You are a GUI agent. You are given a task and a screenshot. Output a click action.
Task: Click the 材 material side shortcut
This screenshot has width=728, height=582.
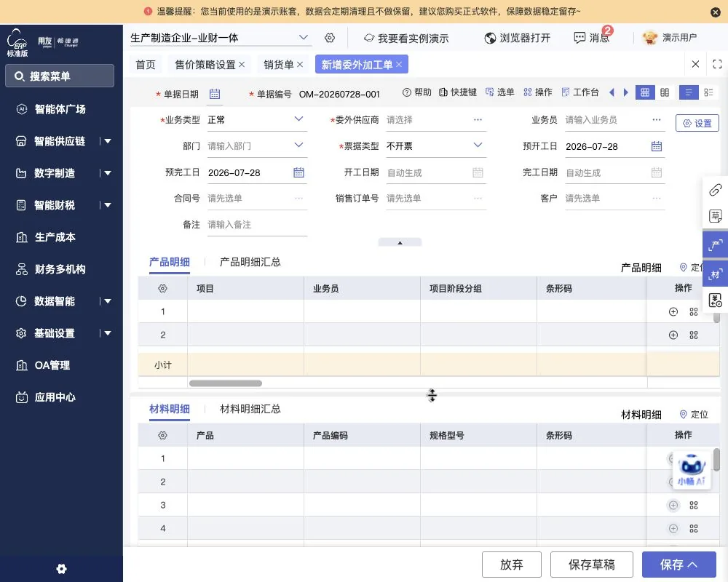(x=715, y=274)
